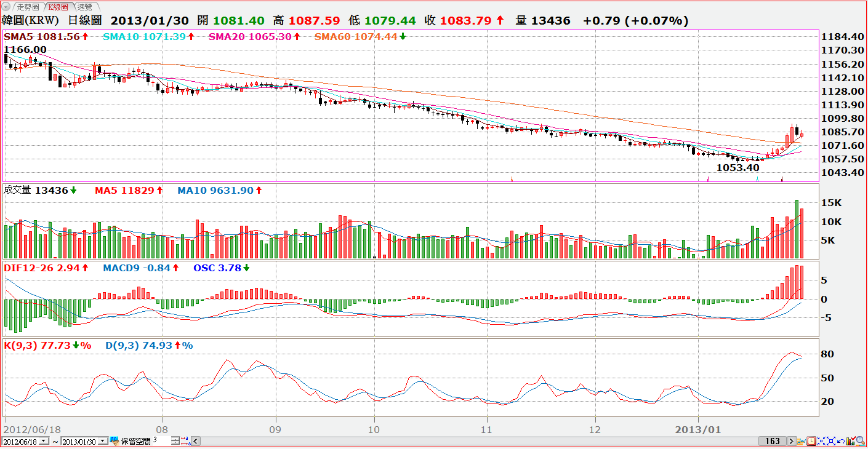Screen dimensions: 868x449
Task: Click the 1043.40 price axis label
Action: click(842, 172)
